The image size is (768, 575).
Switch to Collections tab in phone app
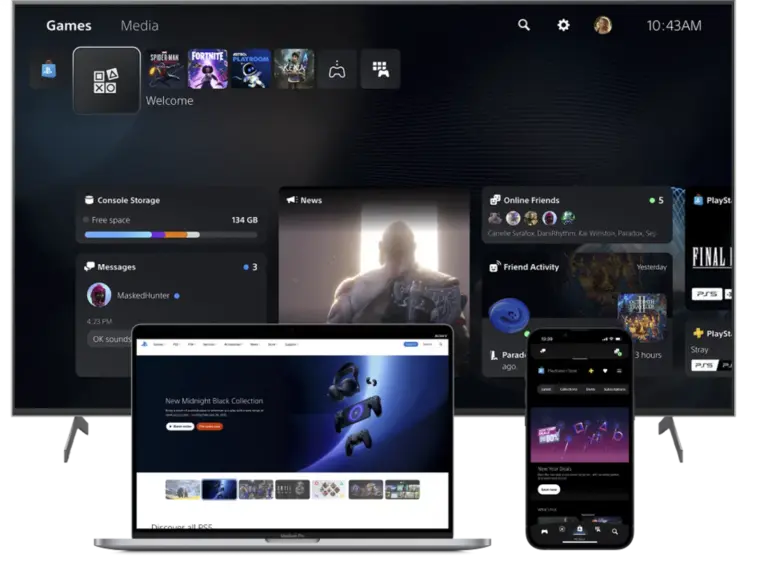pos(569,389)
